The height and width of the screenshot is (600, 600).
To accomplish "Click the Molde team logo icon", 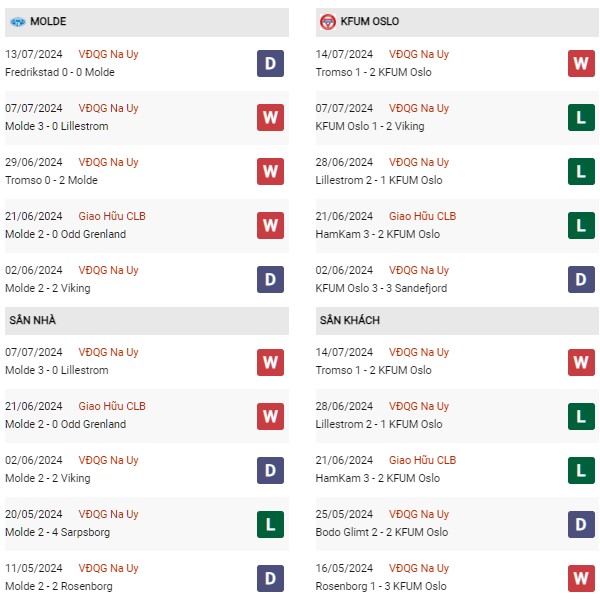I will pyautogui.click(x=18, y=21).
